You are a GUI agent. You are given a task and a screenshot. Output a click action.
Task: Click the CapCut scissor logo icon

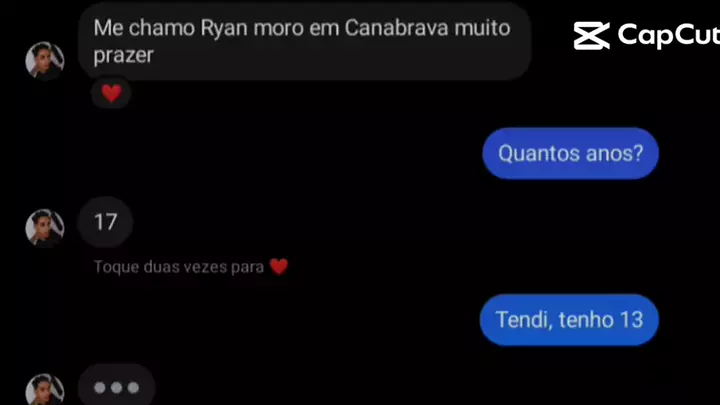click(x=592, y=35)
